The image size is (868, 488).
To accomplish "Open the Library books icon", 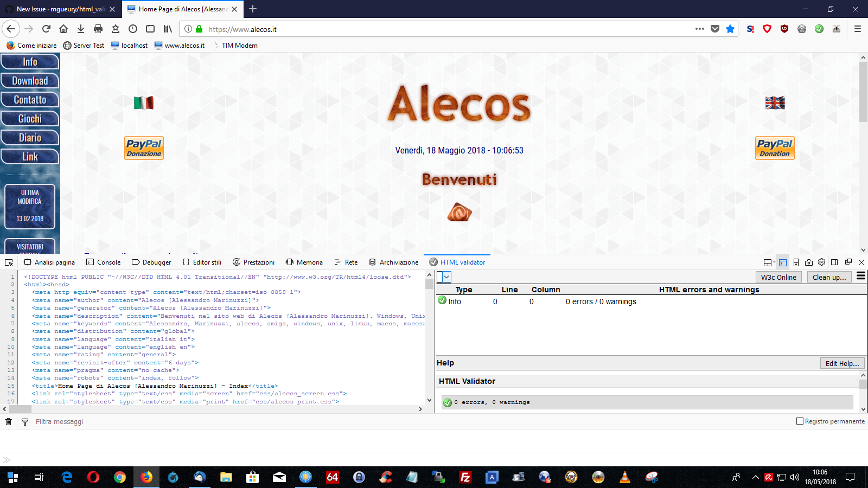I will pos(168,29).
